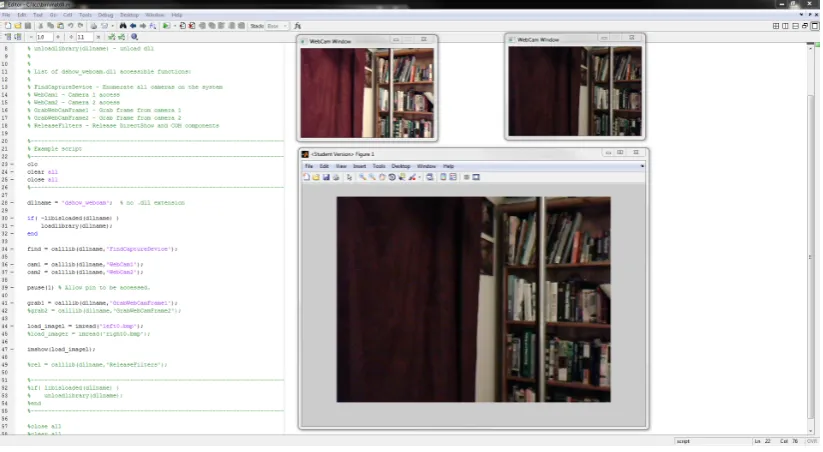Cut the selection using the Editor scissors icon

(x=40, y=26)
